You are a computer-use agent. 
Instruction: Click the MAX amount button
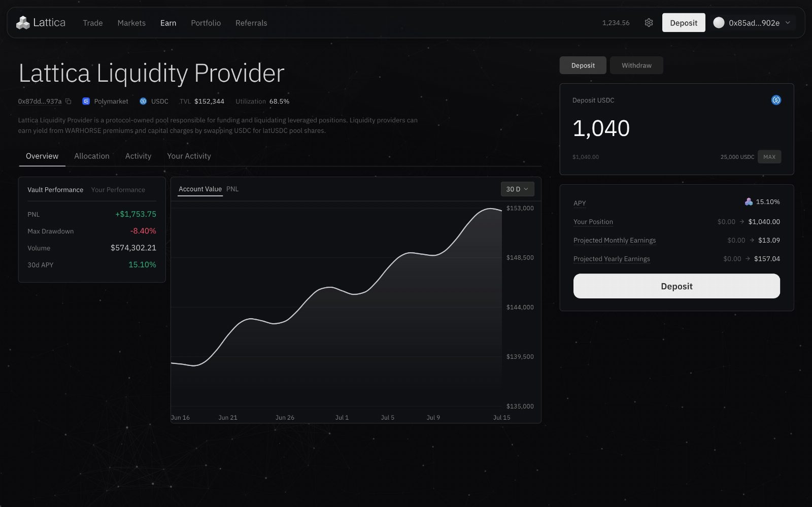click(769, 157)
